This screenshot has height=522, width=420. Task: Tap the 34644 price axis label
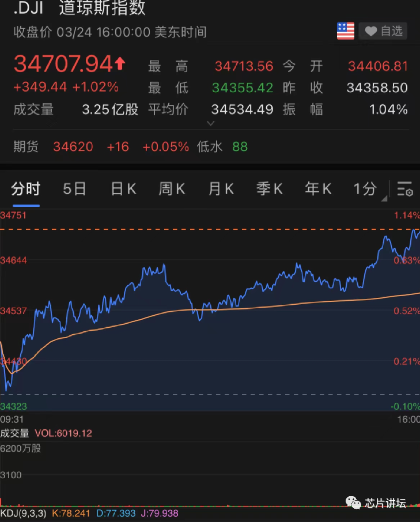point(14,260)
